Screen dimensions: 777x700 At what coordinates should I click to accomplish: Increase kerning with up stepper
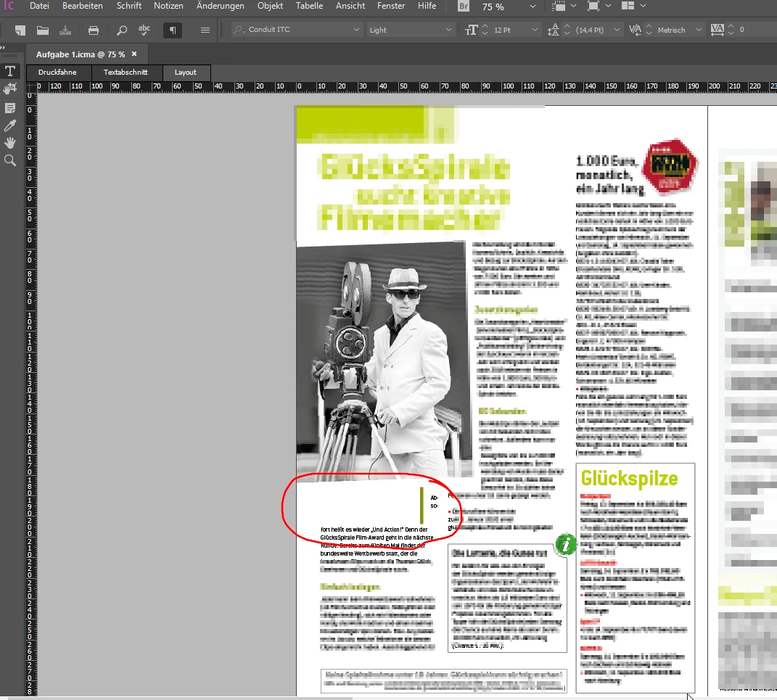point(649,26)
